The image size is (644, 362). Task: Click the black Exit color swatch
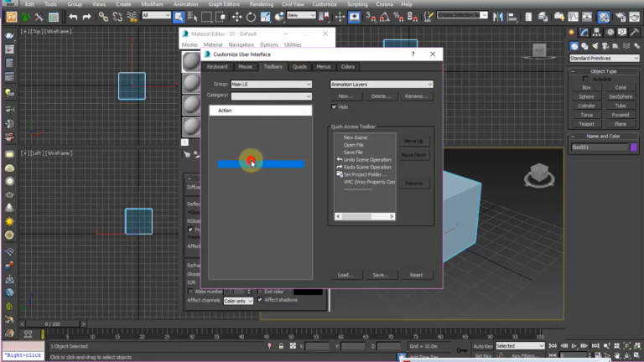click(308, 292)
